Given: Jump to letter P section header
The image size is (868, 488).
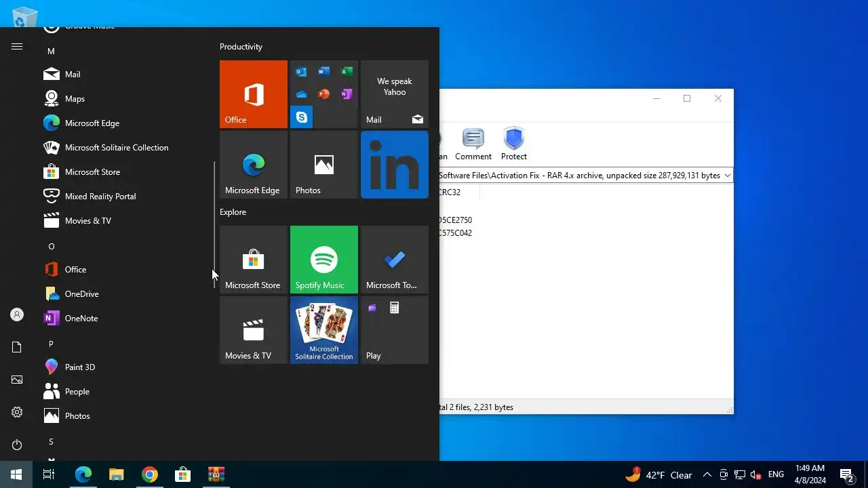Looking at the screenshot, I should [x=51, y=344].
